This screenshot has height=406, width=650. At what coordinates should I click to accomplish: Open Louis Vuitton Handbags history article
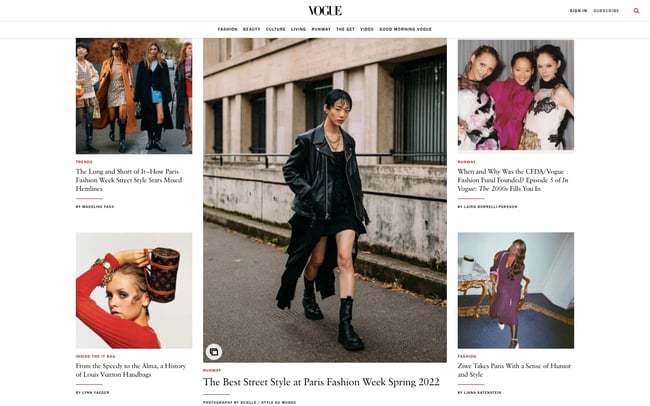coord(131,370)
